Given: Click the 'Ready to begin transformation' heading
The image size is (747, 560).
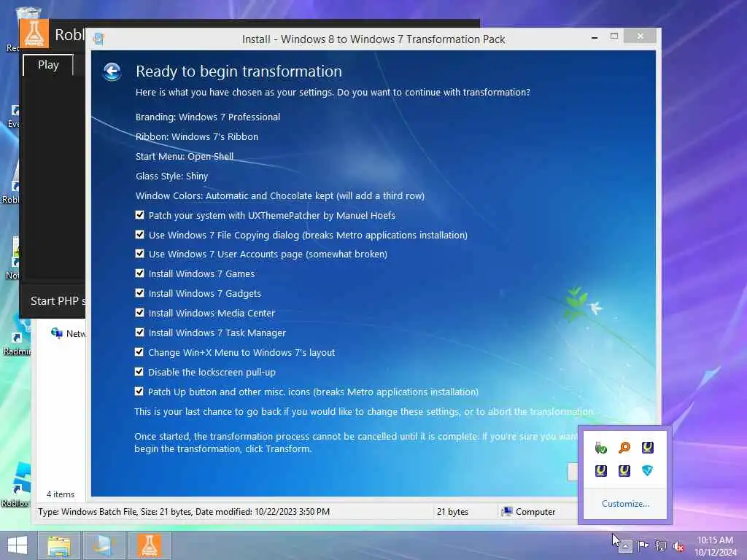Looking at the screenshot, I should tap(239, 71).
